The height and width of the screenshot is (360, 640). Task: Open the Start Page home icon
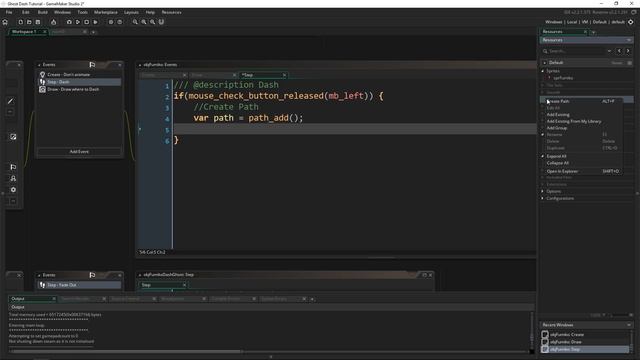coord(5,22)
